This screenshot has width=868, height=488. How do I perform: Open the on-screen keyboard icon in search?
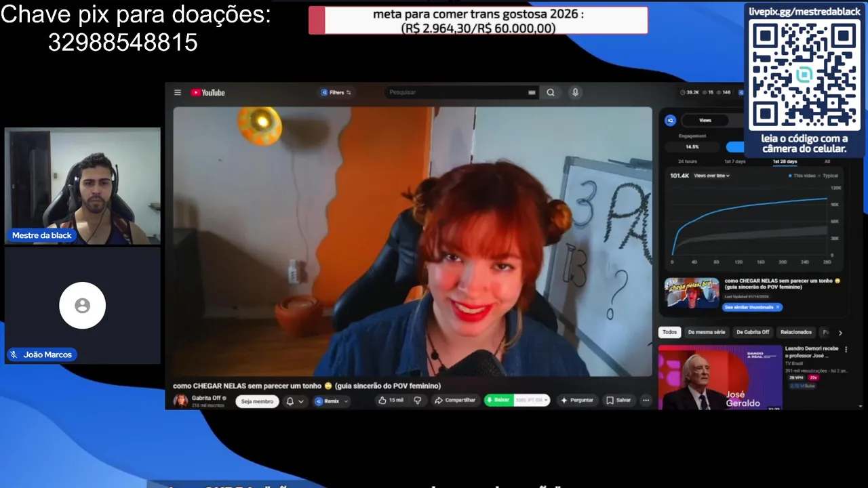(x=532, y=93)
